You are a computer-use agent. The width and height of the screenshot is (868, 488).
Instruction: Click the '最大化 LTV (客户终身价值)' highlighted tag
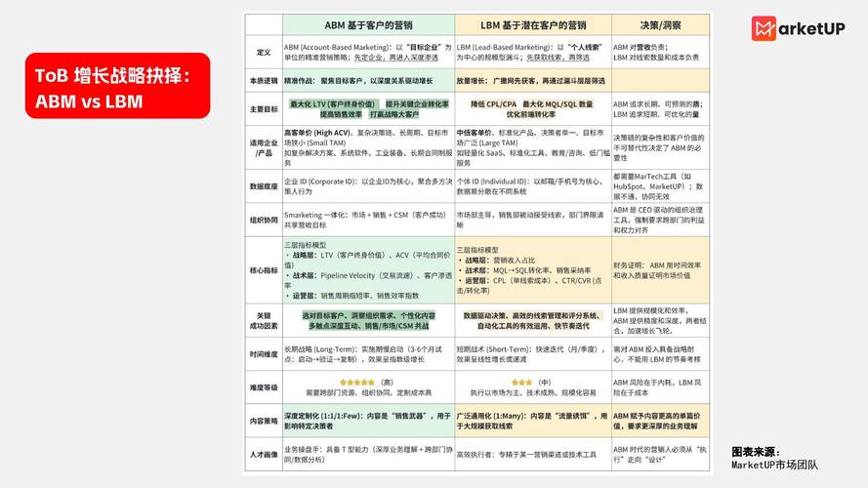(333, 104)
